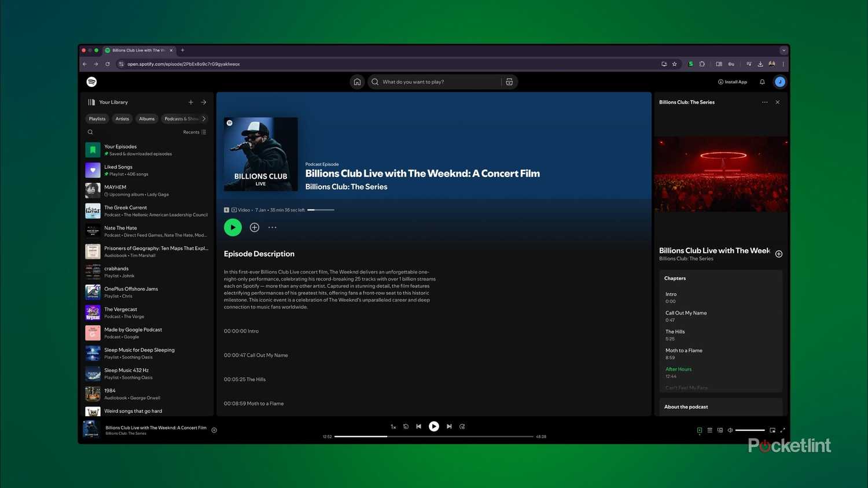
Task: Open Connect to a device icon
Action: (720, 430)
